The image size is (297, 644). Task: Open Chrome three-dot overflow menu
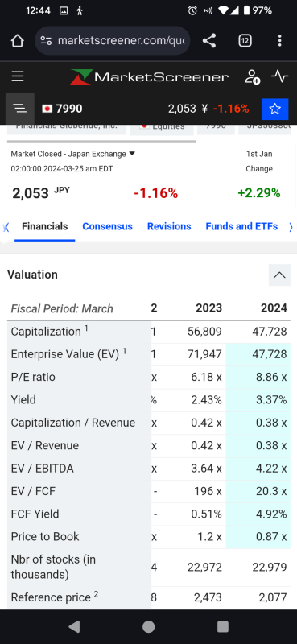pos(280,41)
